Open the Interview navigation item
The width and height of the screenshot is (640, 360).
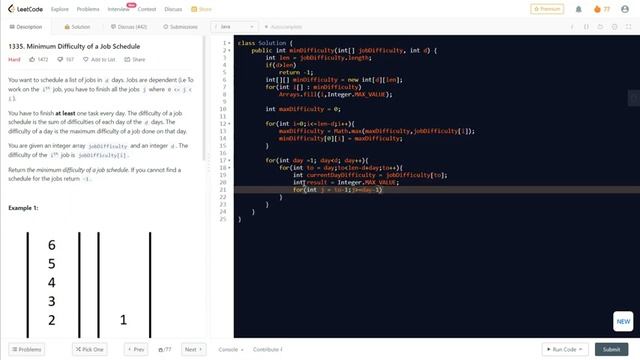point(118,9)
